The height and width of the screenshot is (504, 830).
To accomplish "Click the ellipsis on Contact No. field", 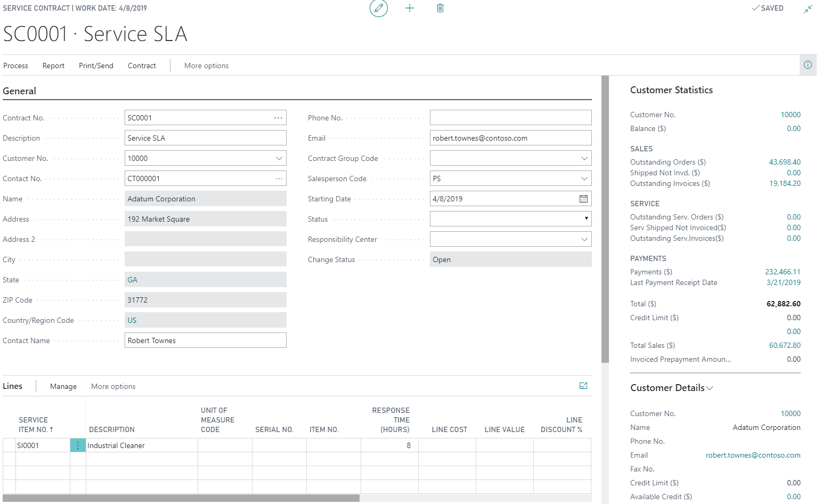I will 279,178.
